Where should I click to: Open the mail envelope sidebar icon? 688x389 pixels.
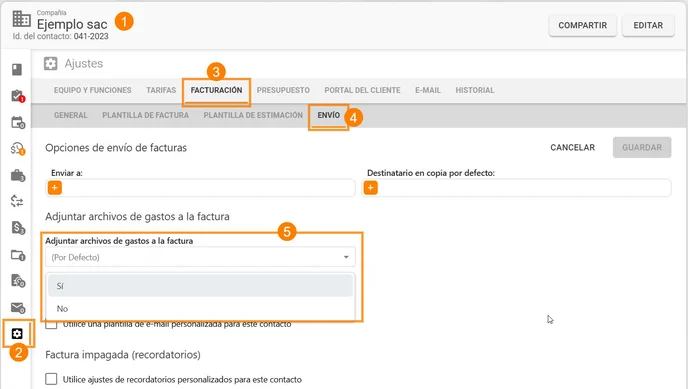coord(18,307)
